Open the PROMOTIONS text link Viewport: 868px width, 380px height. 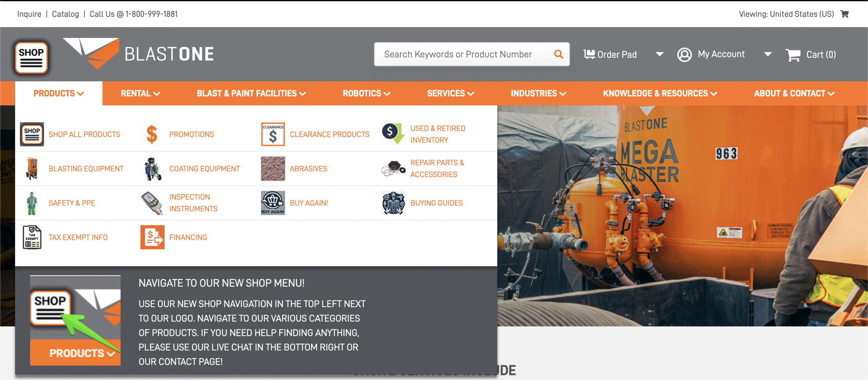click(192, 134)
